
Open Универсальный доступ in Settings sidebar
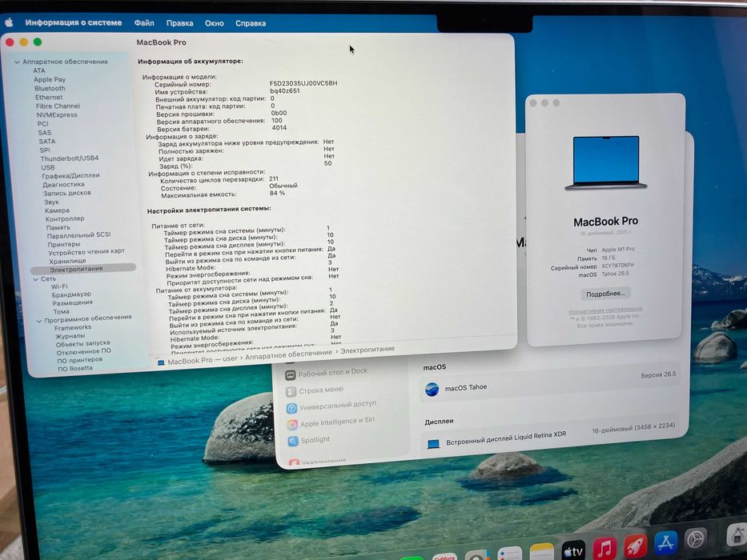point(331,406)
